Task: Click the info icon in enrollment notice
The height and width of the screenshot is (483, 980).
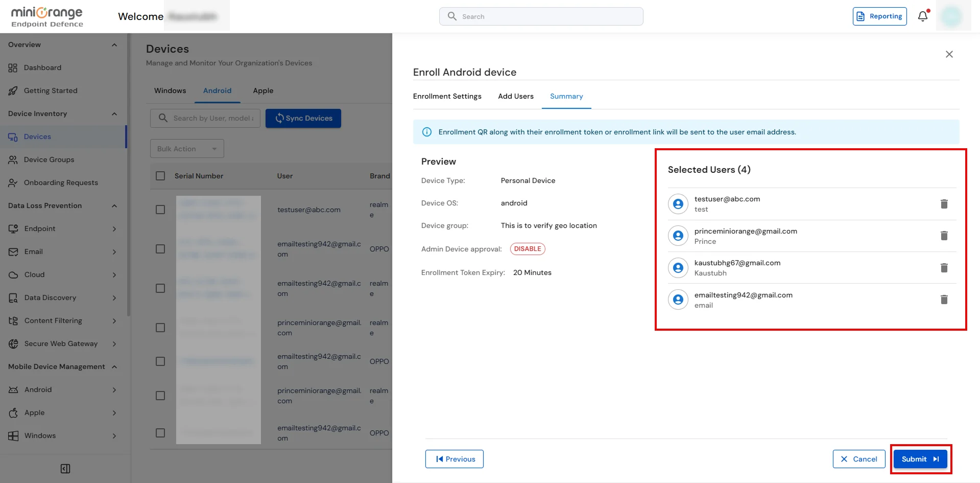Action: 427,132
